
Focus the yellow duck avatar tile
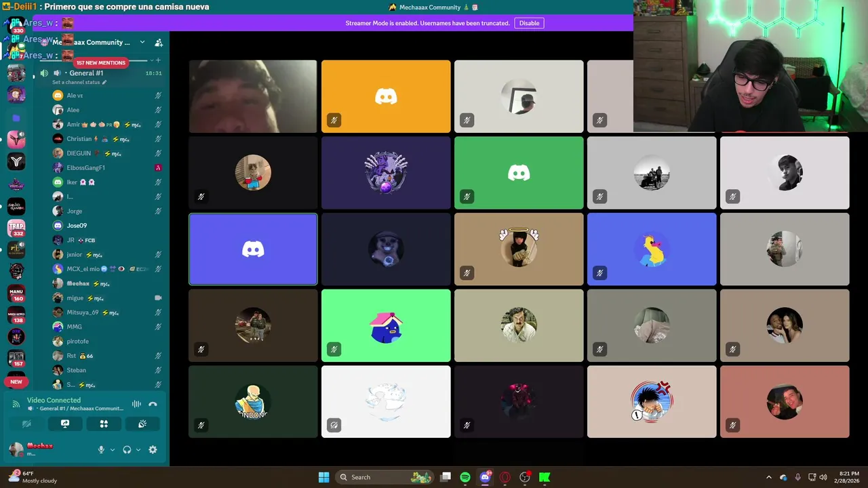click(652, 249)
